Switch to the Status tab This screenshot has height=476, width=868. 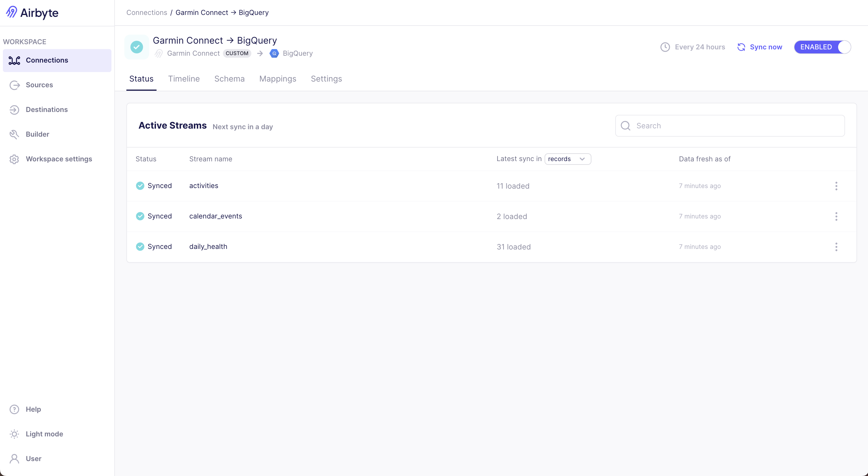[x=142, y=79]
